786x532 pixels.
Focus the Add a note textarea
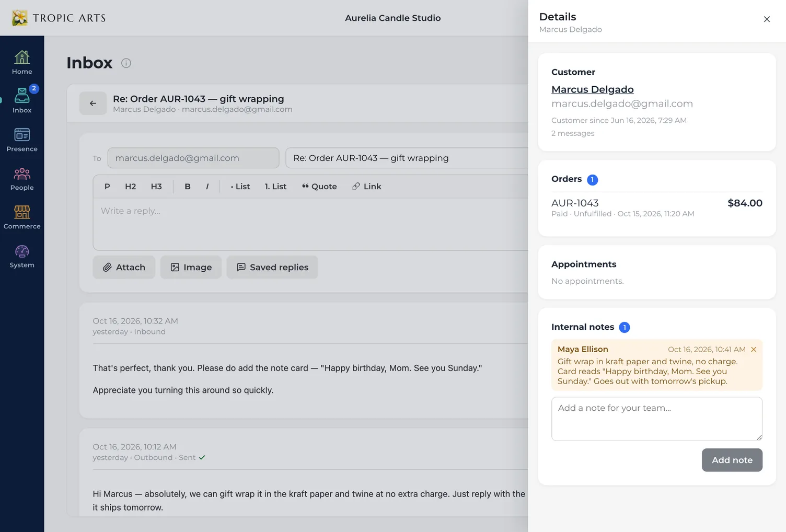657,419
